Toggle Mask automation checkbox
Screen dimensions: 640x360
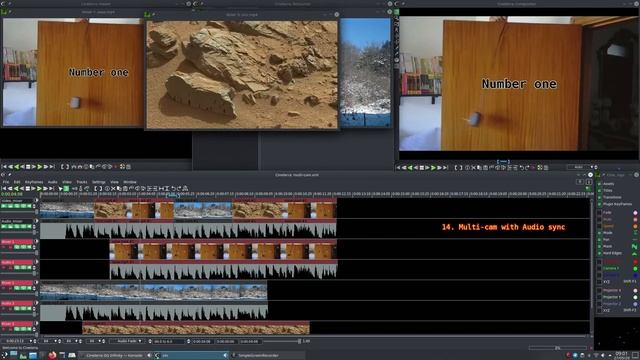pos(600,246)
